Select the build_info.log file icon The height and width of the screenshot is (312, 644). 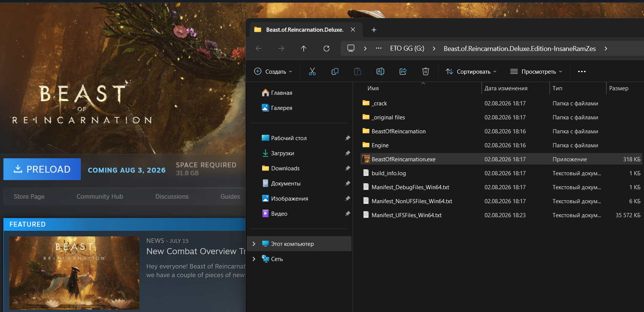click(366, 173)
